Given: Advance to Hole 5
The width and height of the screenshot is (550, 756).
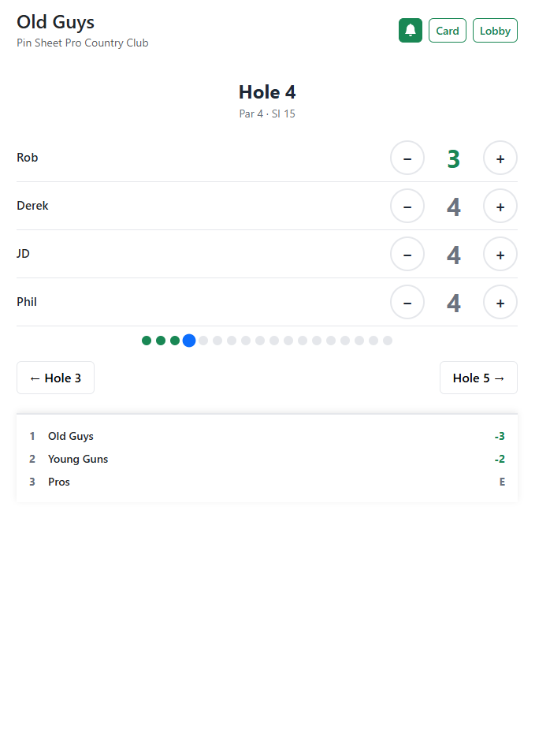Looking at the screenshot, I should [478, 378].
